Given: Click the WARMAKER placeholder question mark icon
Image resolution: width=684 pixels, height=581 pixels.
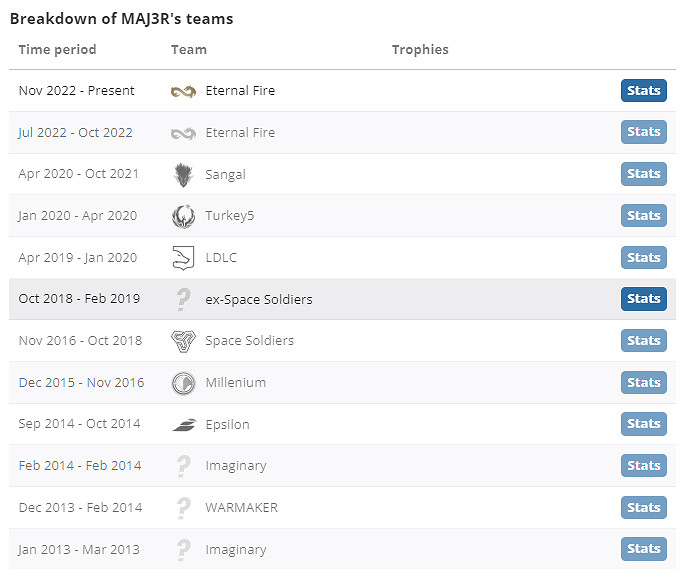Looking at the screenshot, I should (x=183, y=508).
